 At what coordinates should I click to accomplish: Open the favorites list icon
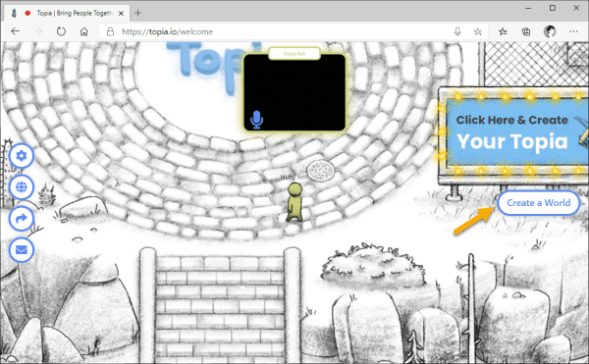(503, 32)
